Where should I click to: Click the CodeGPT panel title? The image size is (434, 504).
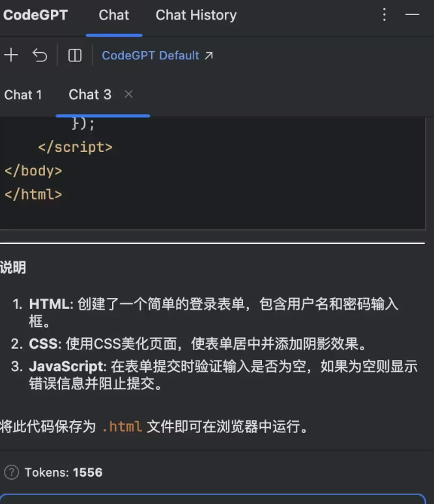35,15
